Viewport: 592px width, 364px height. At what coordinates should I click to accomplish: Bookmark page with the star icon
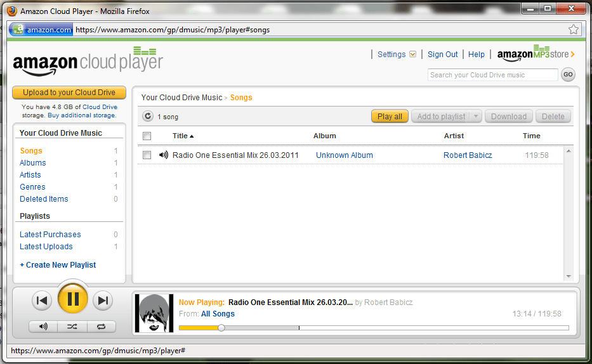(574, 29)
